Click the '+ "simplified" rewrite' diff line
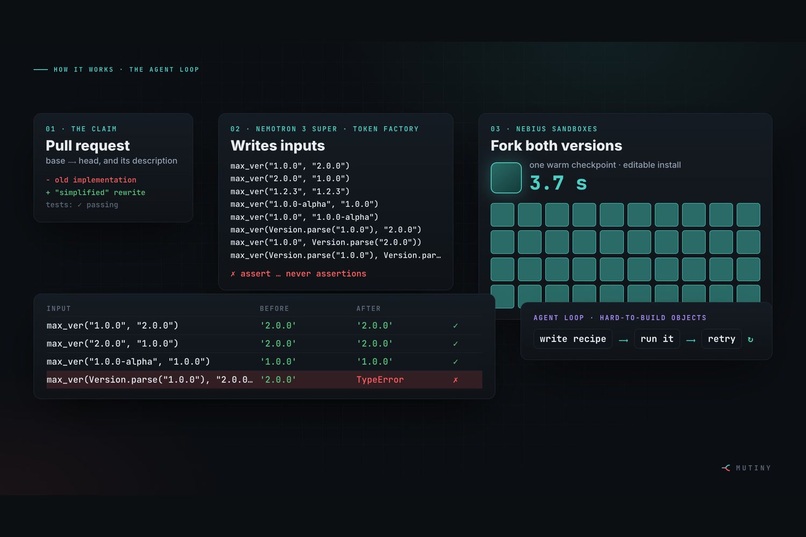Viewport: 806px width, 537px height. [96, 192]
